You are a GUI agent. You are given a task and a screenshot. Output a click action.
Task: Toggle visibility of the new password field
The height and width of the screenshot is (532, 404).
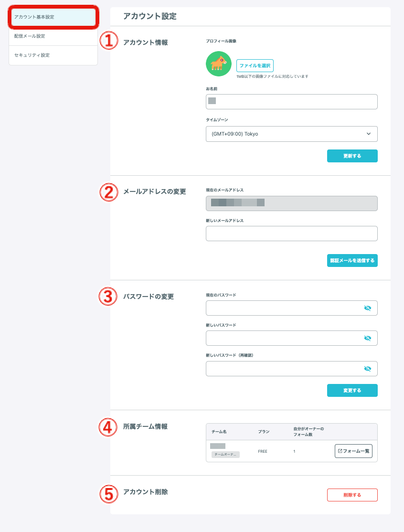367,338
